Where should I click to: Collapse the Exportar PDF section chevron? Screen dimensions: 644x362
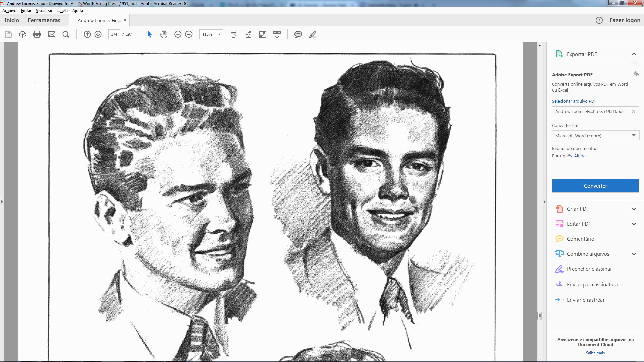[x=634, y=54]
